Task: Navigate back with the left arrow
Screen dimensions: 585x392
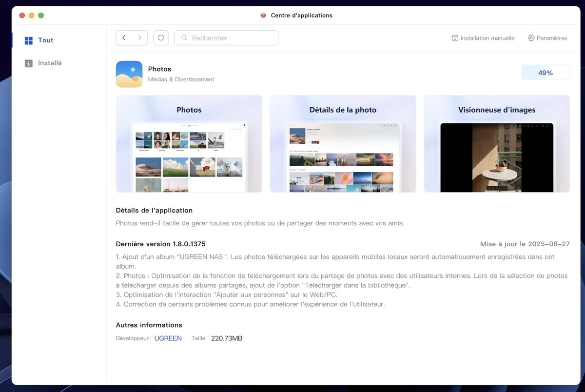Action: pyautogui.click(x=124, y=38)
